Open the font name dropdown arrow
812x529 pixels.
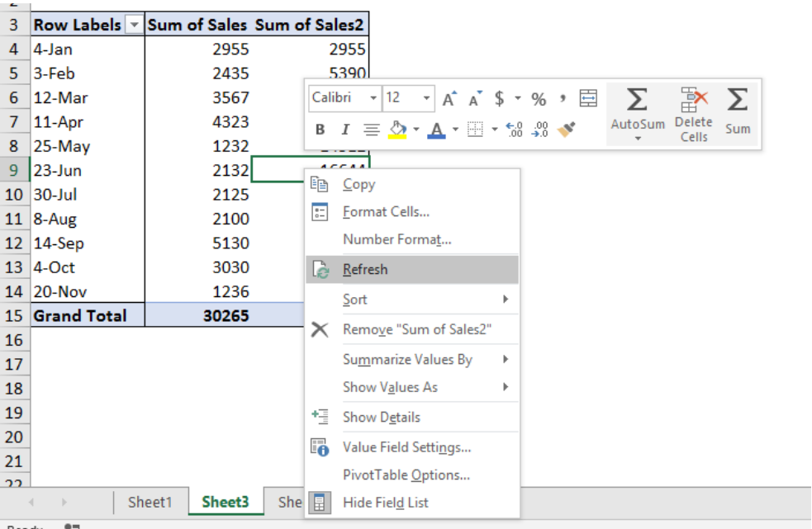373,98
